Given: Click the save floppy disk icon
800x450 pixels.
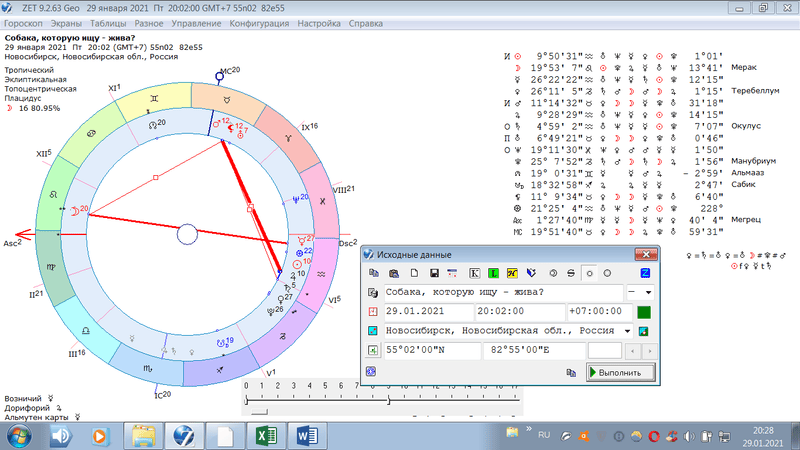Looking at the screenshot, I should 434,273.
